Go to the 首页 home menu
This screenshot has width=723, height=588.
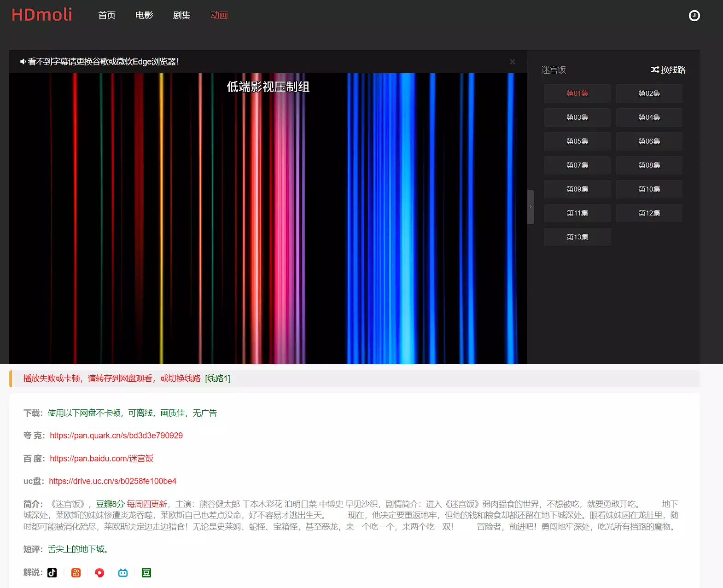pyautogui.click(x=107, y=15)
